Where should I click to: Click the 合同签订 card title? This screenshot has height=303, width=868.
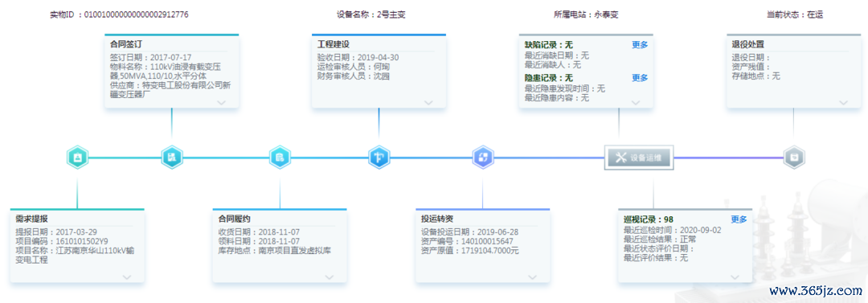pyautogui.click(x=127, y=44)
